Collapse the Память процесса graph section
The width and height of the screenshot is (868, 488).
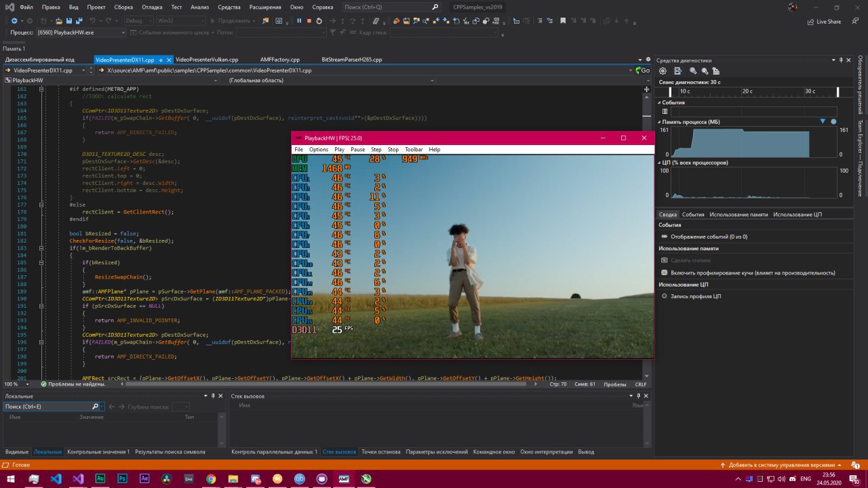tap(659, 122)
